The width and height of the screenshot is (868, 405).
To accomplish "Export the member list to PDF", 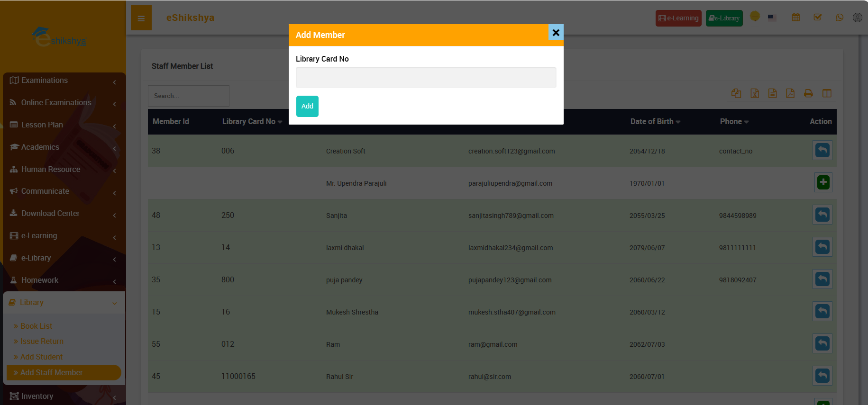I will pos(790,93).
